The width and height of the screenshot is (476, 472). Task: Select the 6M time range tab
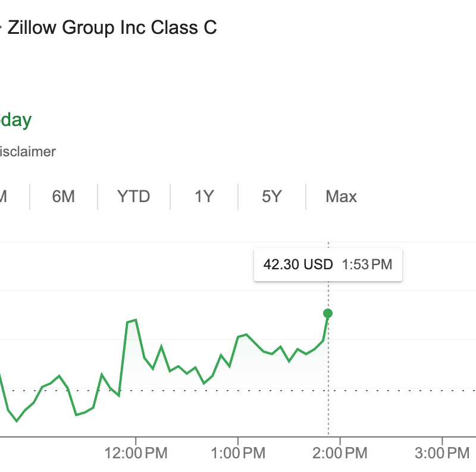63,197
